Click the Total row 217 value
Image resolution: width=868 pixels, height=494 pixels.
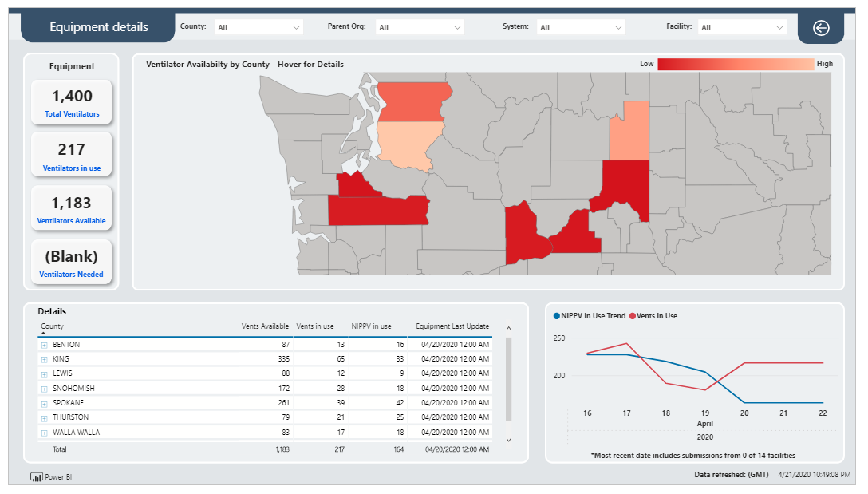(339, 449)
